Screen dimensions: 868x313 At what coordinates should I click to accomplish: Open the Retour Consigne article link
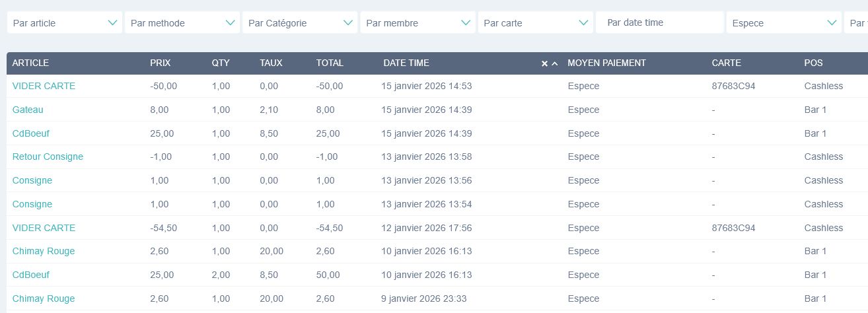(48, 156)
